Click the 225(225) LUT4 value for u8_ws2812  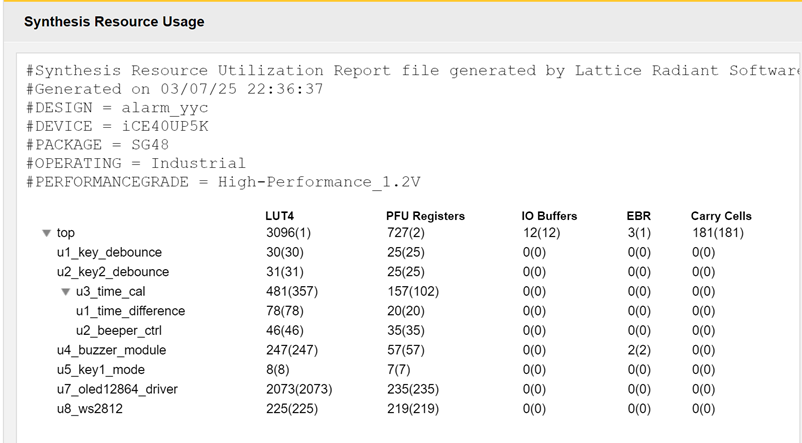pos(292,409)
